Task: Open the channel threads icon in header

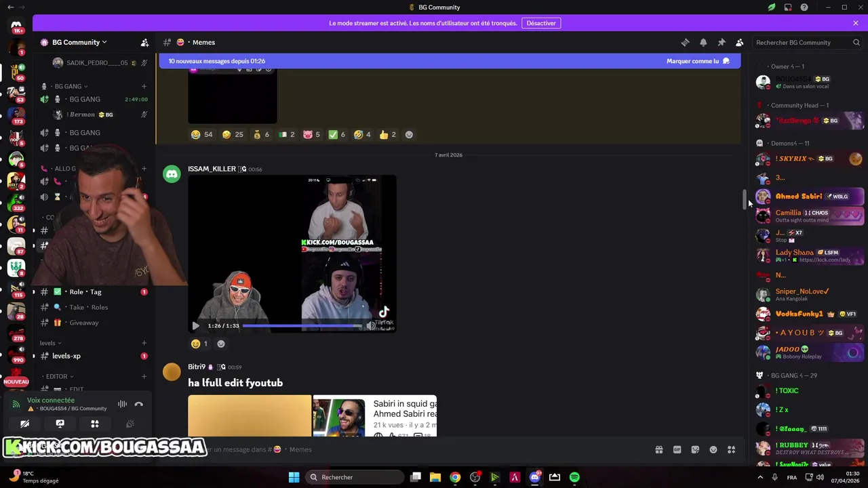Action: click(685, 42)
